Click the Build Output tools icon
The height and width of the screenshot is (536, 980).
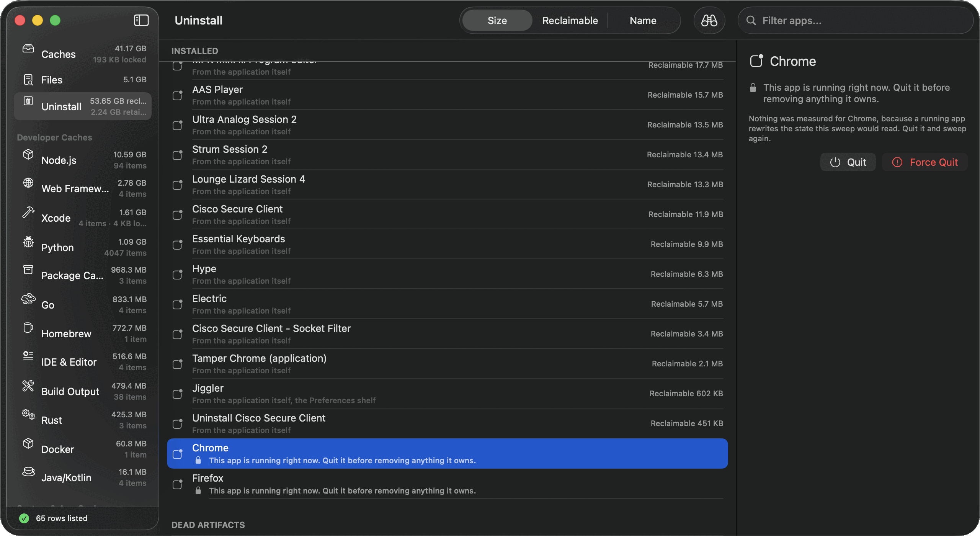(x=28, y=386)
